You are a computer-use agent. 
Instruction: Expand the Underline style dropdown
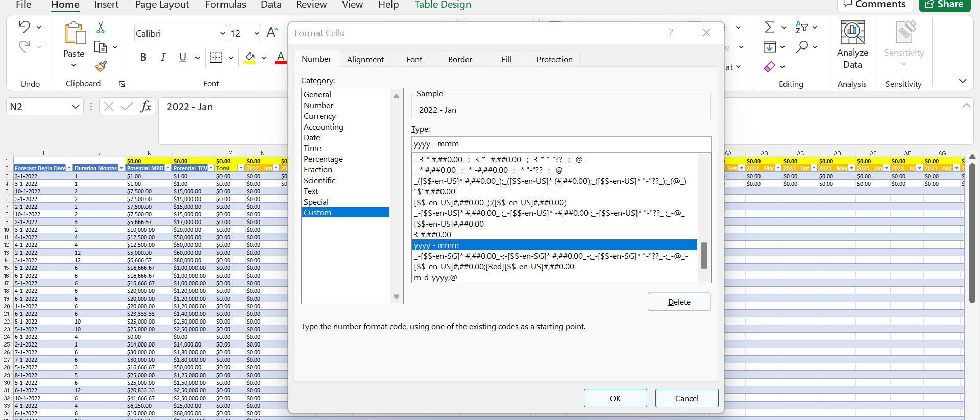click(198, 58)
